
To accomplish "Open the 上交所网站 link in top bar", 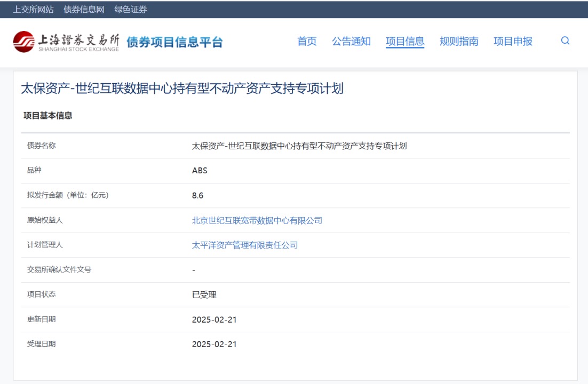I will tap(33, 9).
